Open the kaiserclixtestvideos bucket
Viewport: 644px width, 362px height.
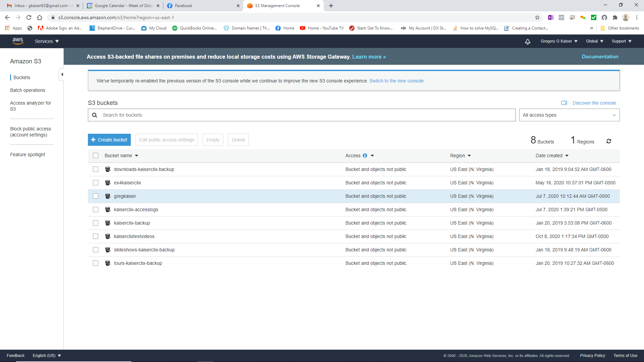pos(134,236)
